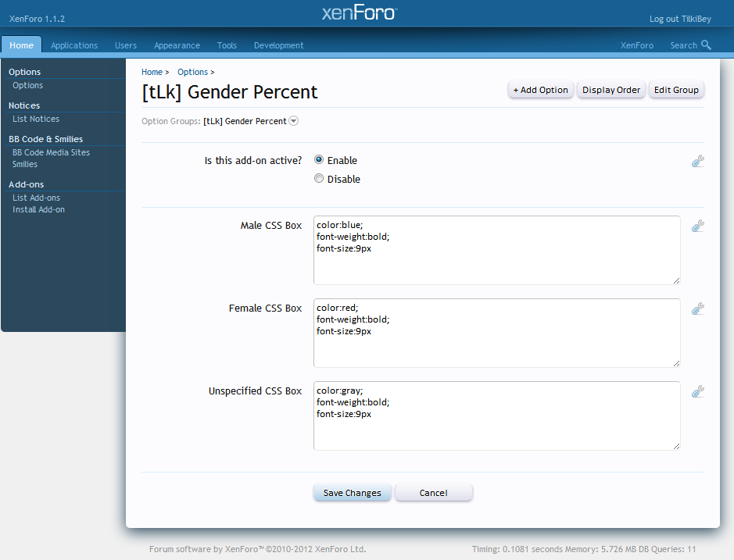Click the edit wrench icon for Female CSS Box
Screen dimensions: 734x560
point(698,309)
